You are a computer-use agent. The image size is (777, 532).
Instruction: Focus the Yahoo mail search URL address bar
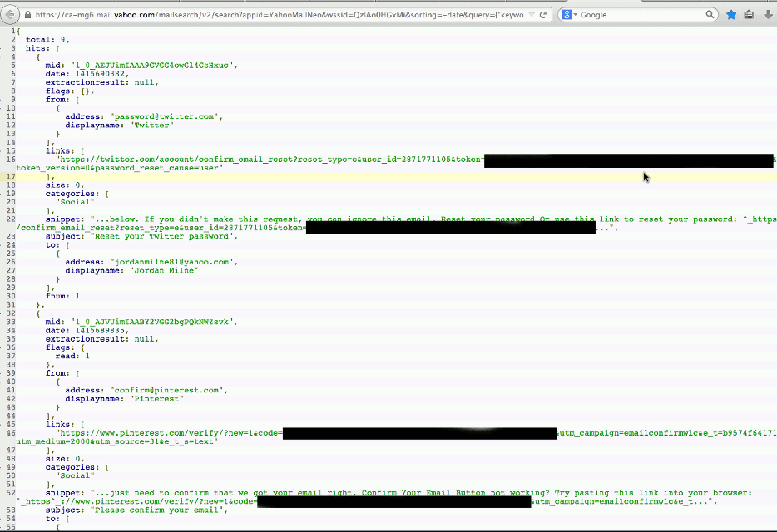pyautogui.click(x=279, y=15)
